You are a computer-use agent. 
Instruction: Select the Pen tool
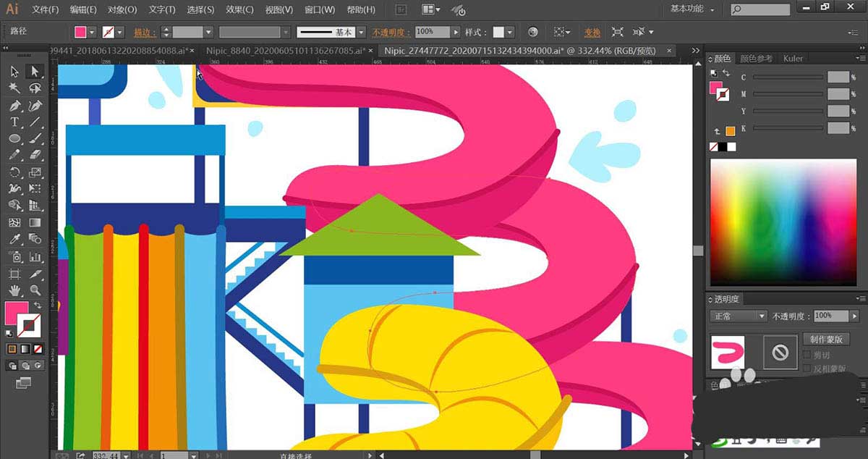14,106
